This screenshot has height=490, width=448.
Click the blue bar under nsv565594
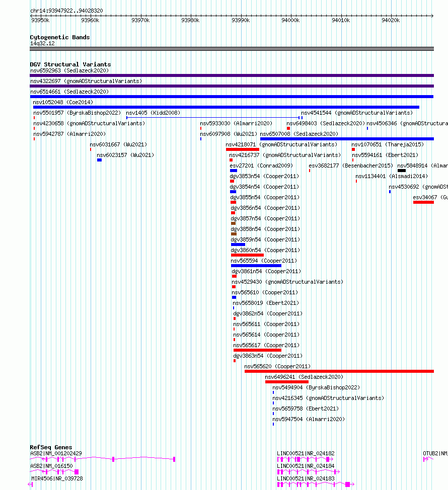[x=256, y=266]
